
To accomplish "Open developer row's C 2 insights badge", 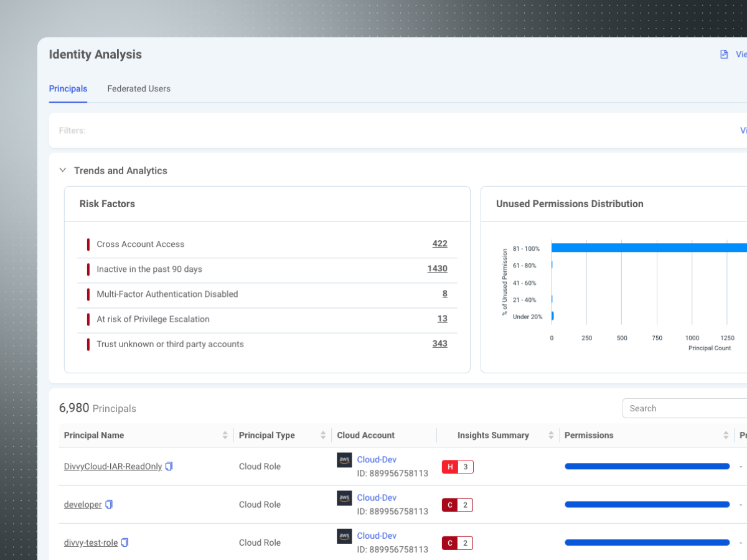I will (458, 505).
